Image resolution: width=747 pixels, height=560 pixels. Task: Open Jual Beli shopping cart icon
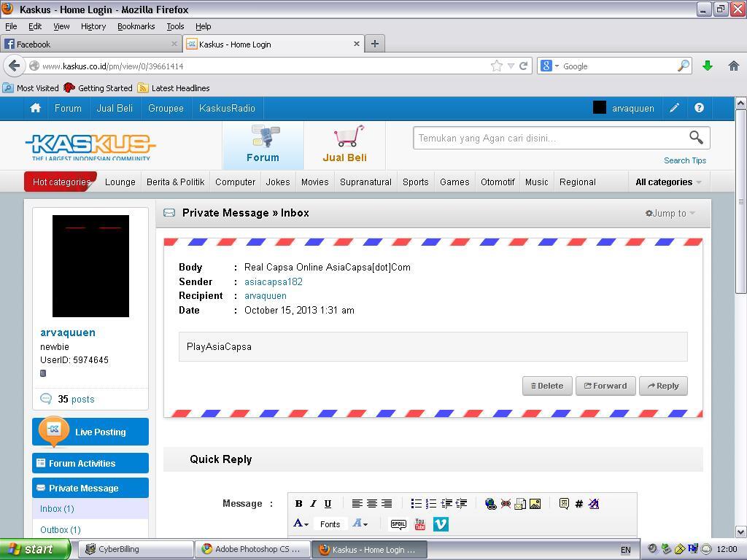coord(345,145)
